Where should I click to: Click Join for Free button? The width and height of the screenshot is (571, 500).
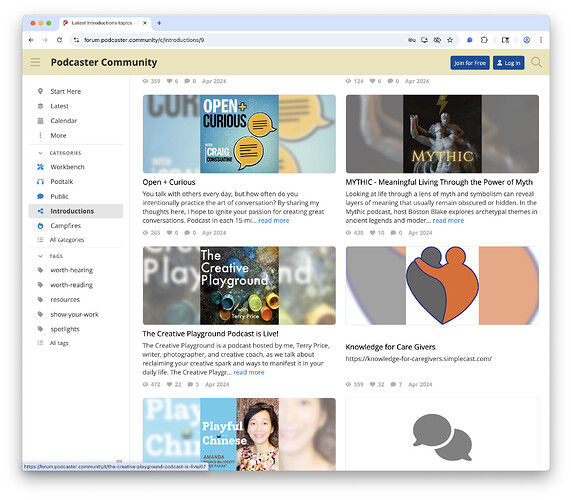470,63
